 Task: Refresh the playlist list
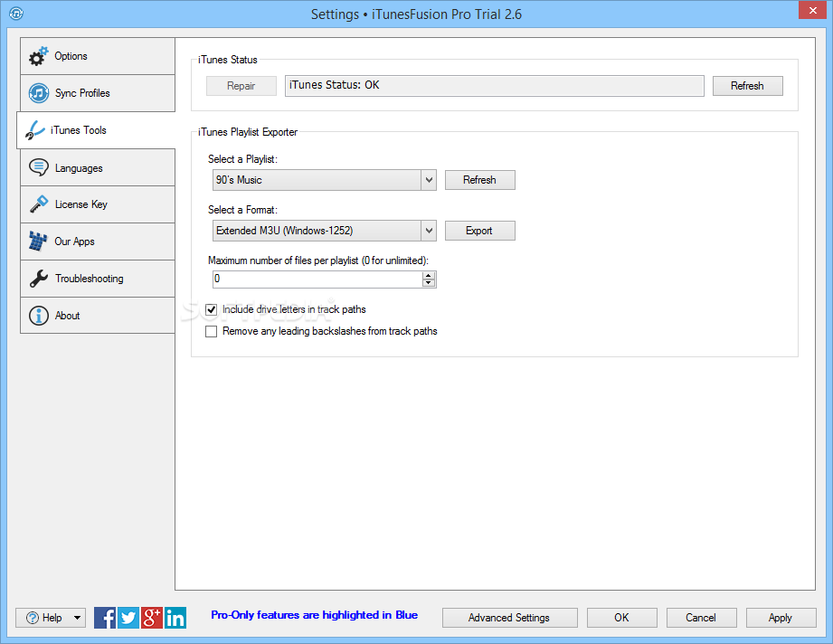(x=479, y=180)
